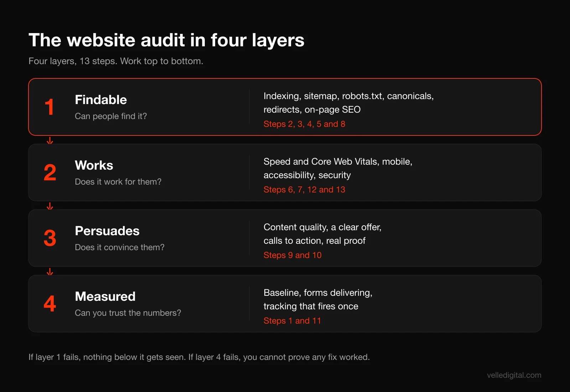This screenshot has width=570, height=392.
Task: Click the large red number 3
Action: (x=50, y=238)
